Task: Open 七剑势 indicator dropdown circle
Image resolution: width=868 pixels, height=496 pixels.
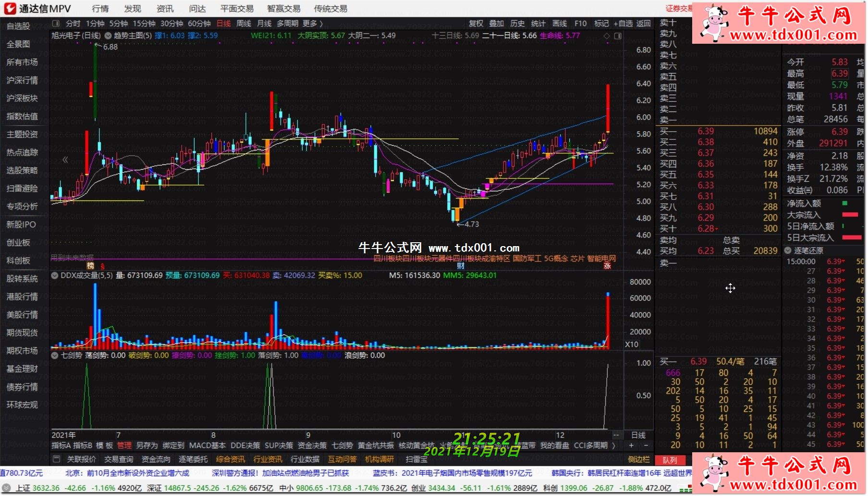Action: point(55,355)
